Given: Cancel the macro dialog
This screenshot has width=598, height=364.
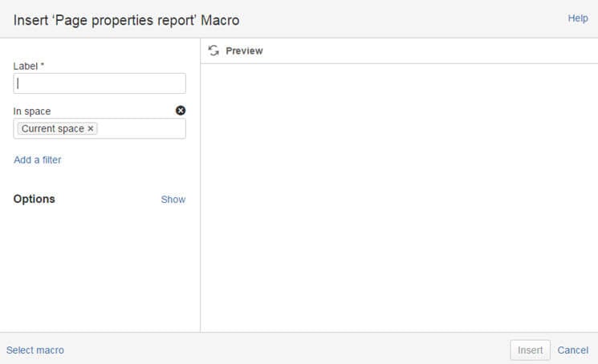Looking at the screenshot, I should tap(573, 350).
